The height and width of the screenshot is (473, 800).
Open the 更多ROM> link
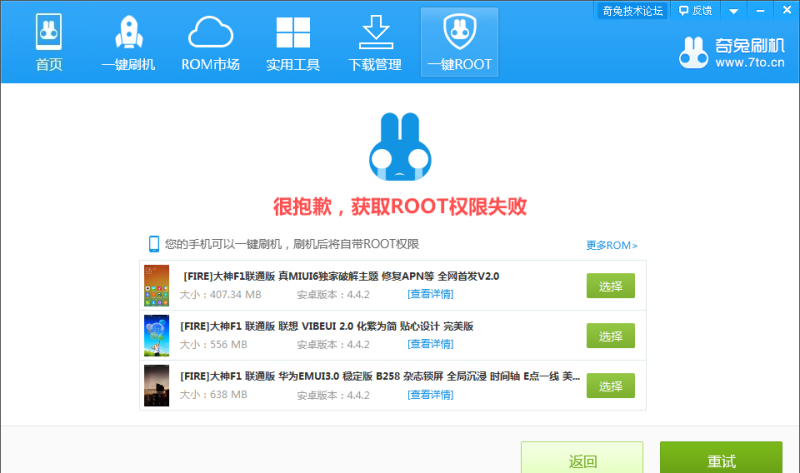(612, 245)
